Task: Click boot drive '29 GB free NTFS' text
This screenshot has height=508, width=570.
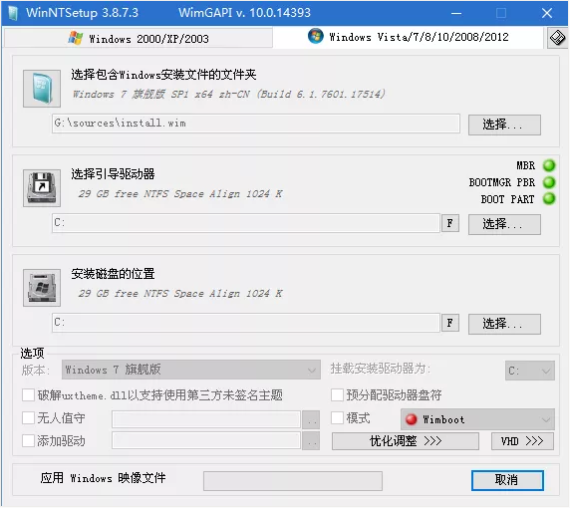Action: 180,193
